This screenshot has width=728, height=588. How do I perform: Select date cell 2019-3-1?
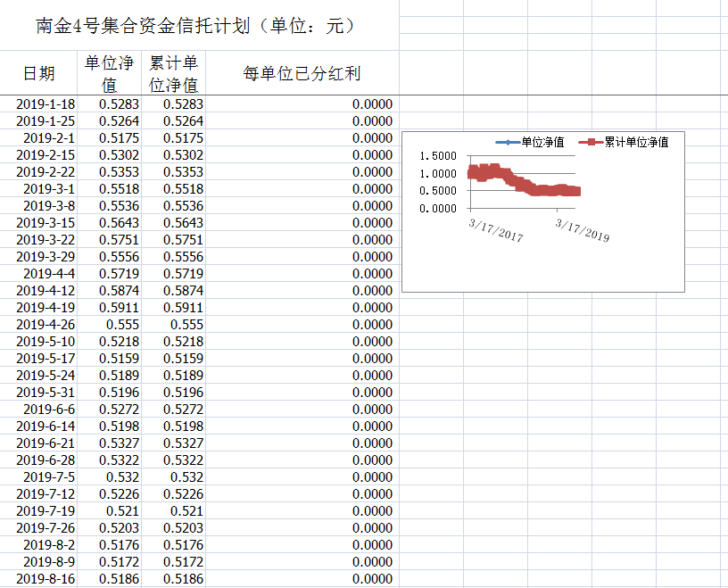click(x=38, y=188)
